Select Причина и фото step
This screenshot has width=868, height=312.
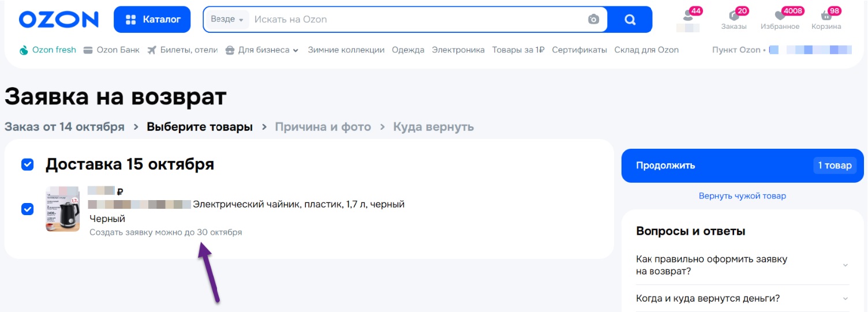(323, 127)
